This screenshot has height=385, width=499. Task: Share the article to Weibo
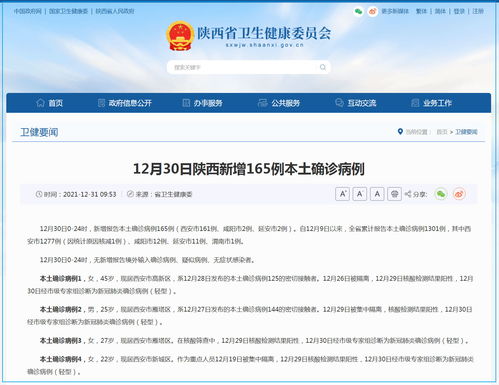[x=459, y=194]
